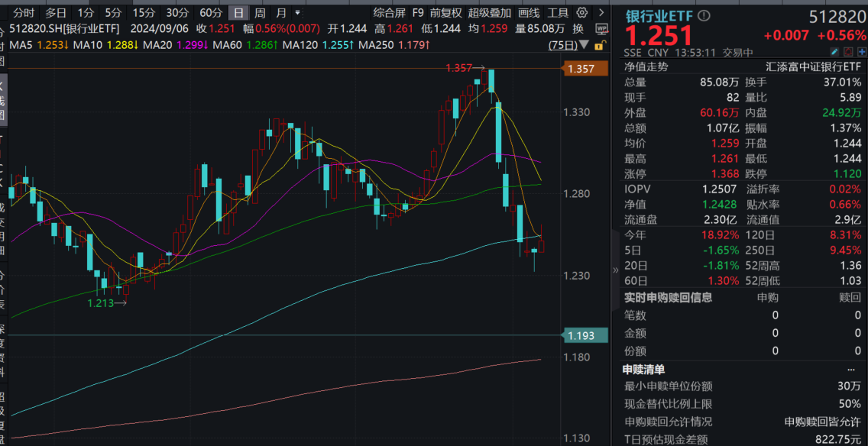The height and width of the screenshot is (446, 868).
Task: Collapse the quote panel with double-arrow
Action: [x=616, y=270]
